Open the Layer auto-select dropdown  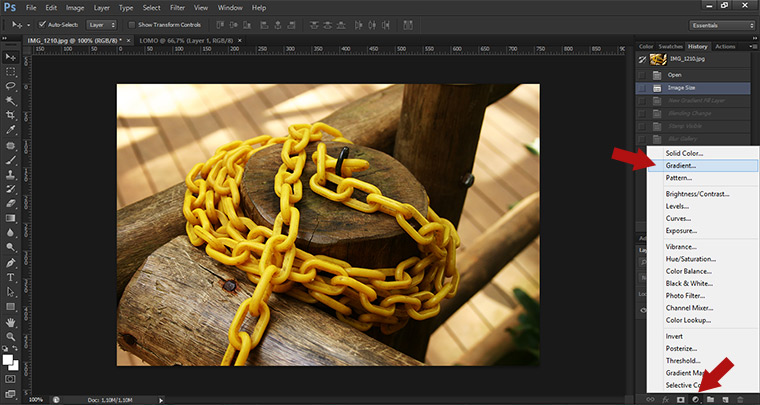(x=101, y=24)
